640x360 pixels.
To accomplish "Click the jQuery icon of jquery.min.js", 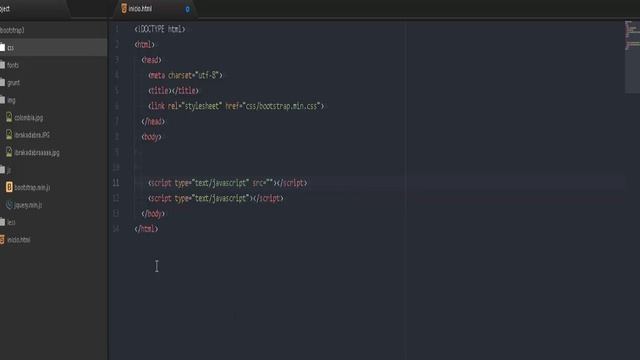I will [x=9, y=205].
